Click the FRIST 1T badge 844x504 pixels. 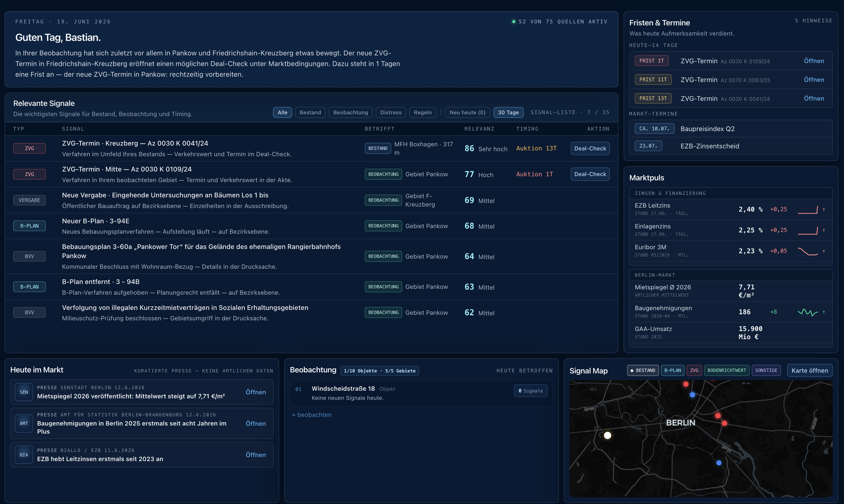click(651, 61)
